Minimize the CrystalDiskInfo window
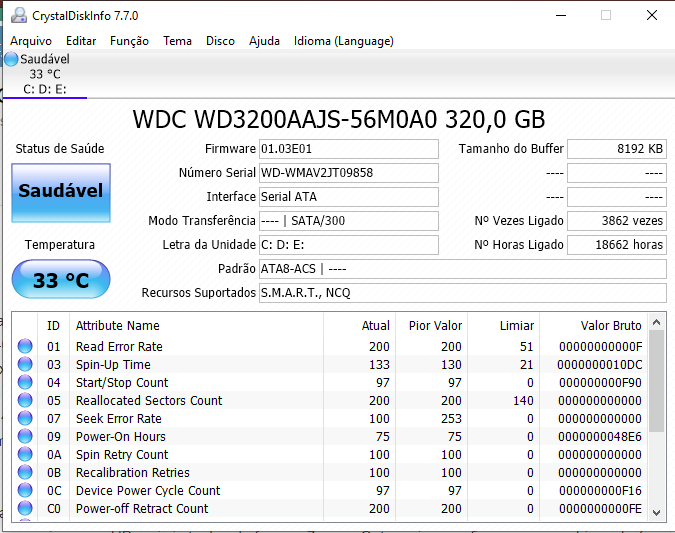Viewport: 675px width, 533px height. (x=561, y=15)
